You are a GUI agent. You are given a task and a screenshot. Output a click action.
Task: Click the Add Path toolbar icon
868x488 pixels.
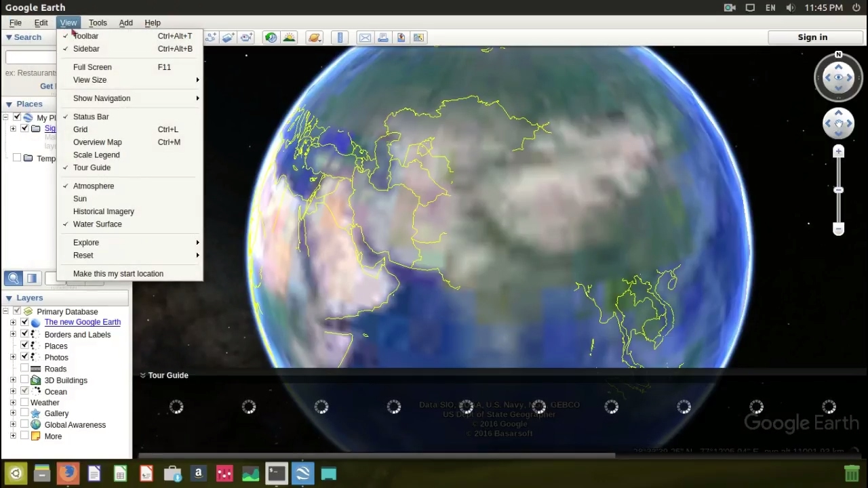coord(211,37)
